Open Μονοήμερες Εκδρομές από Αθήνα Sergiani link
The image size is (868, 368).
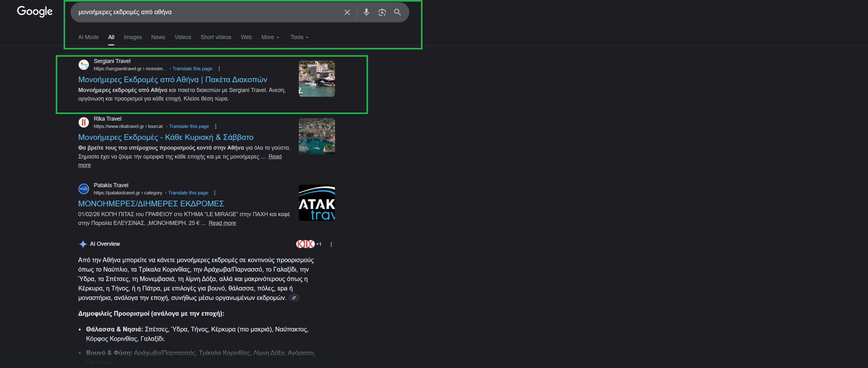click(x=173, y=80)
